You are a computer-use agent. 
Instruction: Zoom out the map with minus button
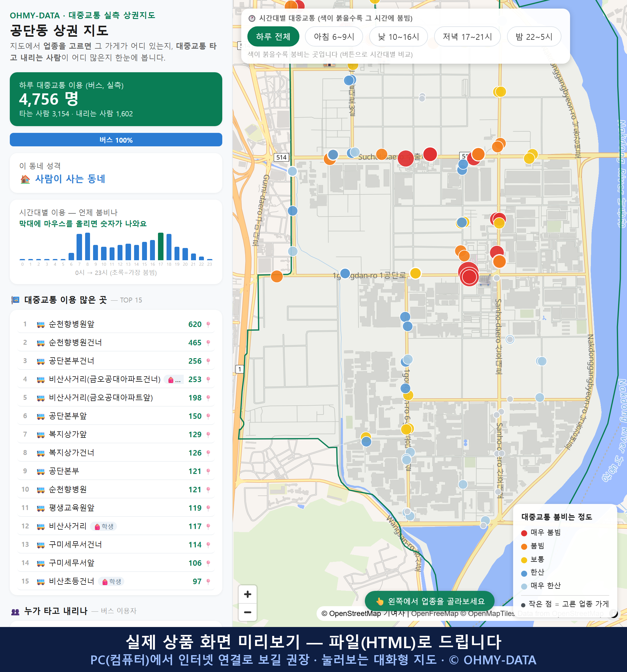tap(247, 612)
